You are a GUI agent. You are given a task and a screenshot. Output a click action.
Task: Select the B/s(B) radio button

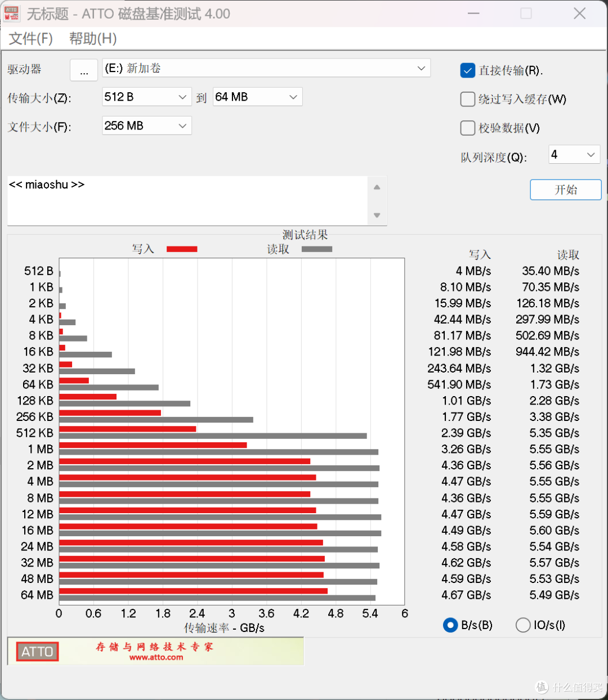pos(450,625)
